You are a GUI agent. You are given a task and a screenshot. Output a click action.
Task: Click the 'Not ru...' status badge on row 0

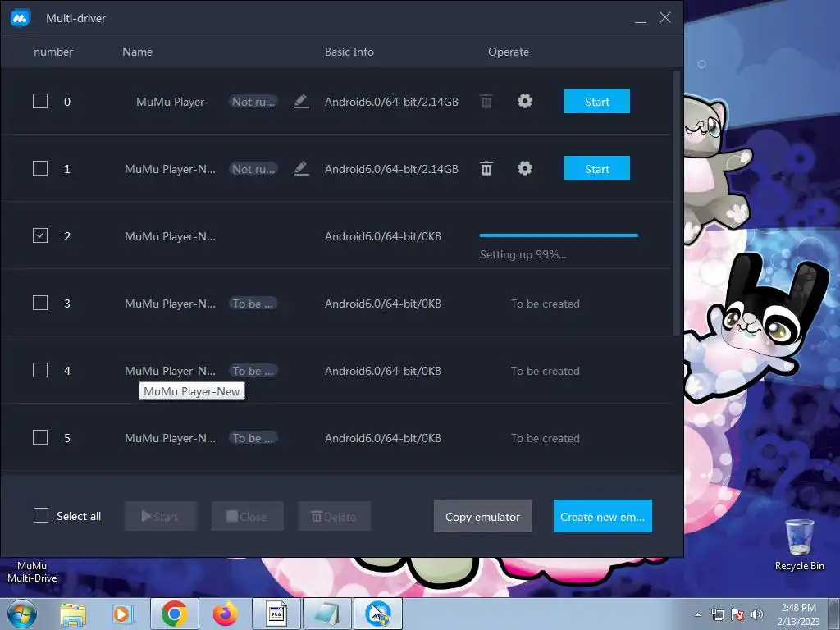pyautogui.click(x=253, y=102)
